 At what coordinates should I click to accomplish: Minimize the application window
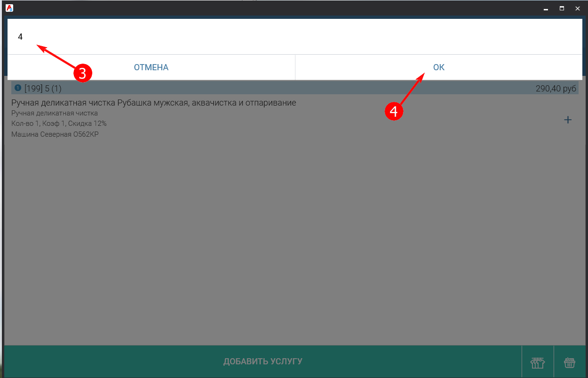coord(546,8)
